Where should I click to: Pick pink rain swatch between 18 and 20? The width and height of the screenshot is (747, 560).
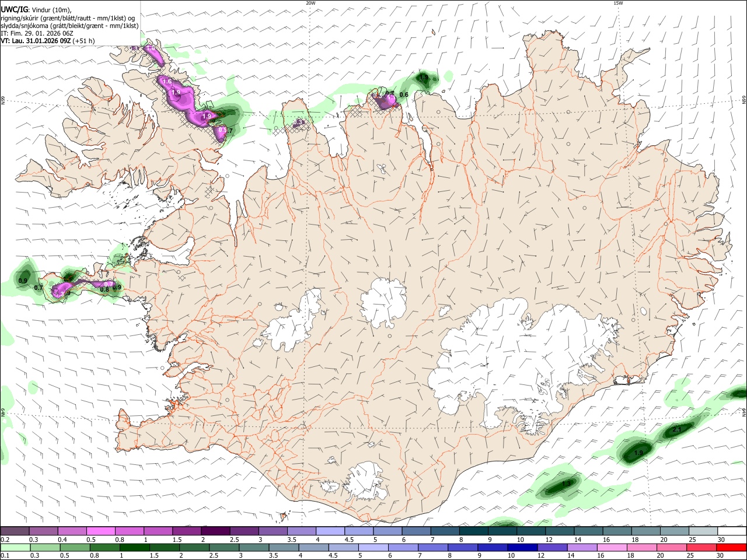[643, 547]
